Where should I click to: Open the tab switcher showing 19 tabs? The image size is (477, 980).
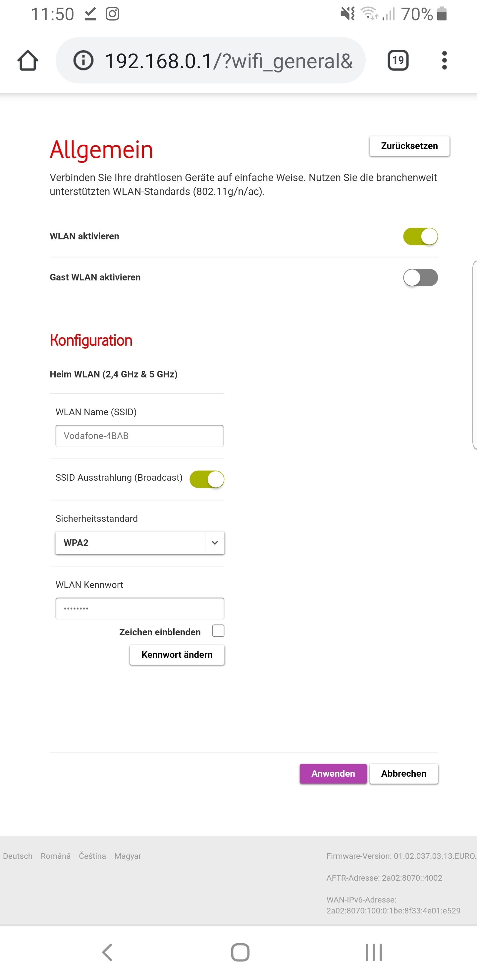pyautogui.click(x=398, y=61)
